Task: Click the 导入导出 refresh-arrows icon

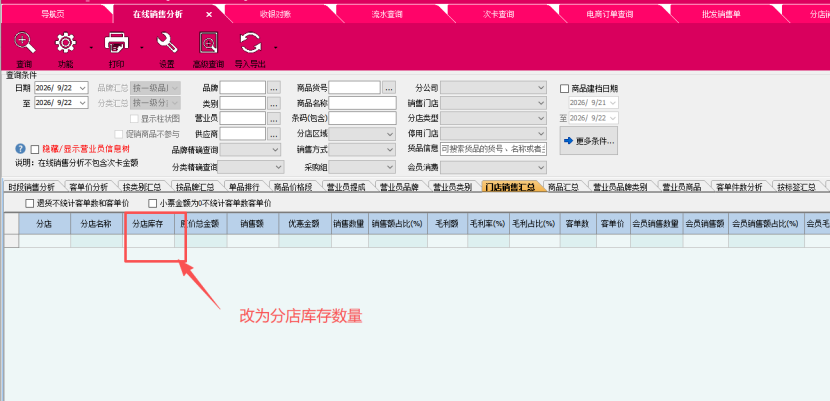Action: 250,43
